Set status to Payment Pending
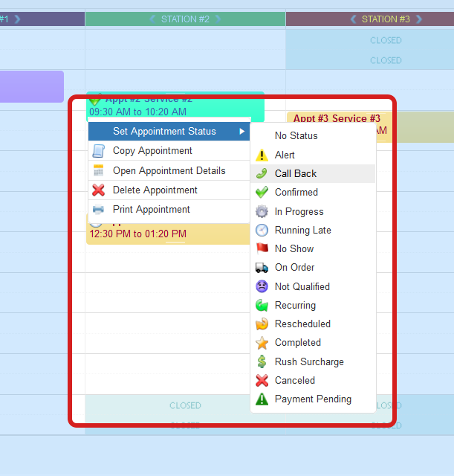This screenshot has height=476, width=454. (x=313, y=399)
